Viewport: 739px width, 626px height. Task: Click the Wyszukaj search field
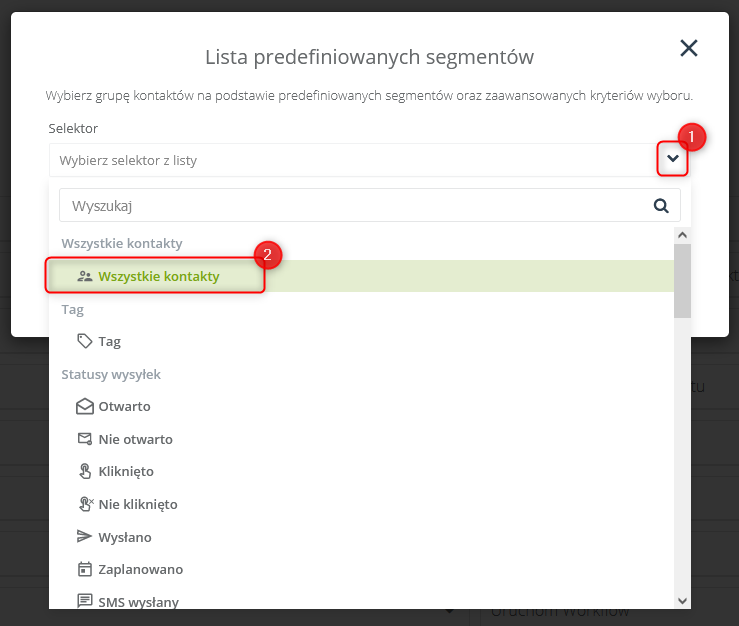coord(370,206)
